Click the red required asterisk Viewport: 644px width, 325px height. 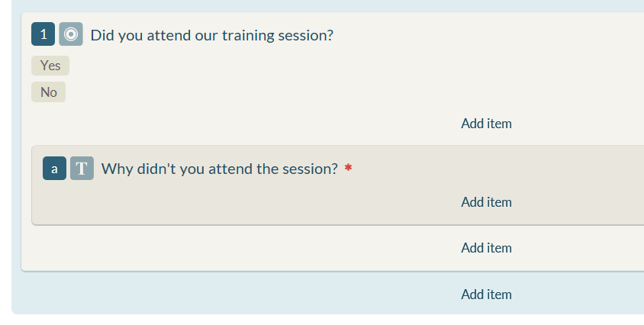pos(348,168)
